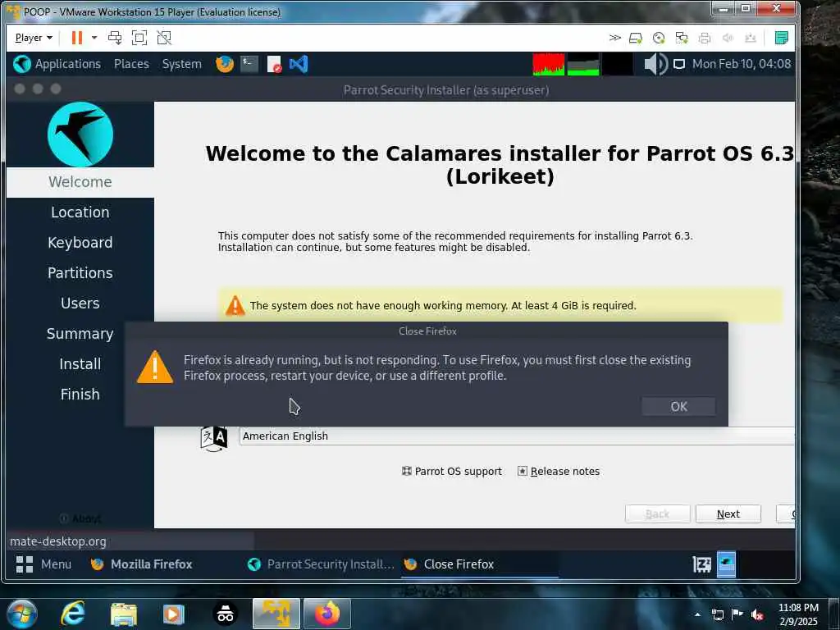Enter VMware full screen mode
840x630 pixels.
139,38
